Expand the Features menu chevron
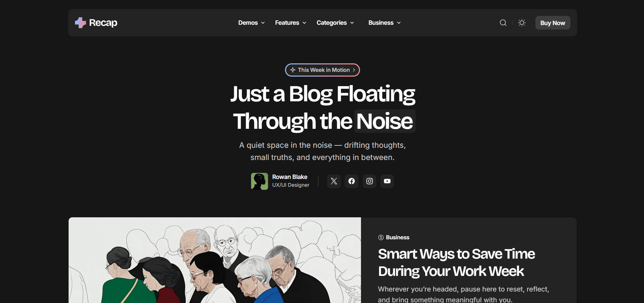This screenshot has height=303, width=644. 304,23
